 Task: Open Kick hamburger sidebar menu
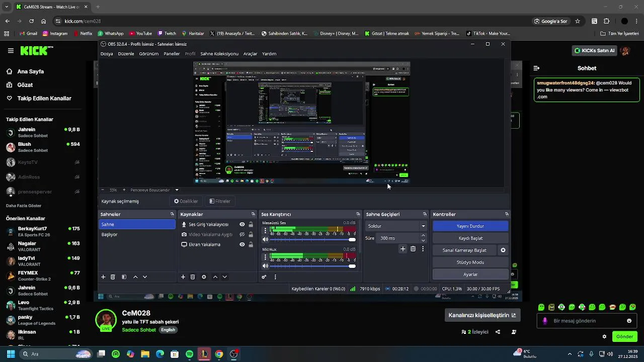(x=11, y=51)
